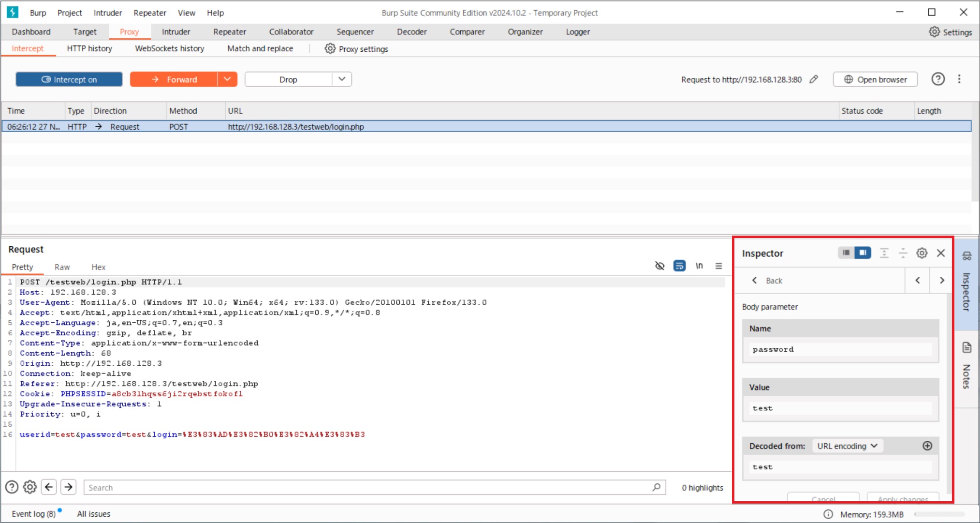Open search help question mark icon

(12, 487)
